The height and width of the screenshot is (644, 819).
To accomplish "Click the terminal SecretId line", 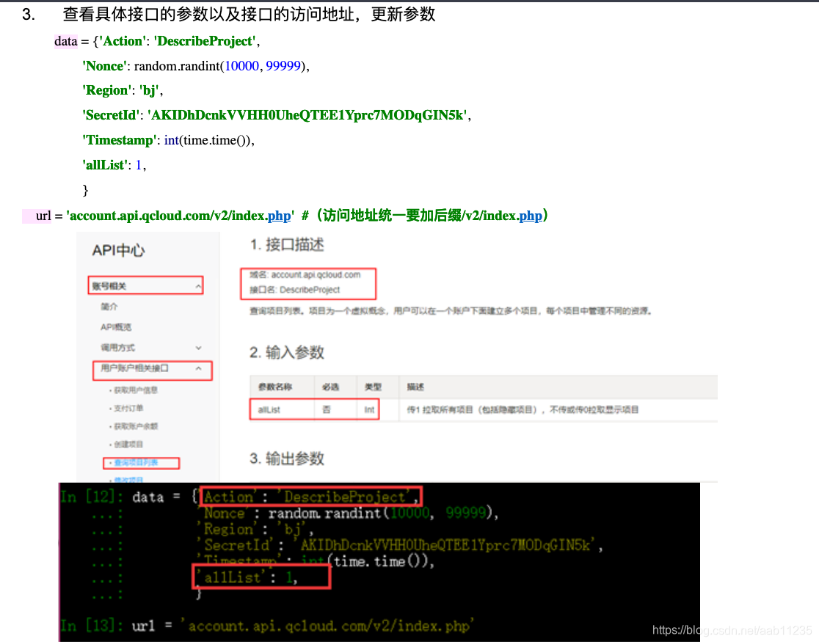I will pyautogui.click(x=399, y=546).
